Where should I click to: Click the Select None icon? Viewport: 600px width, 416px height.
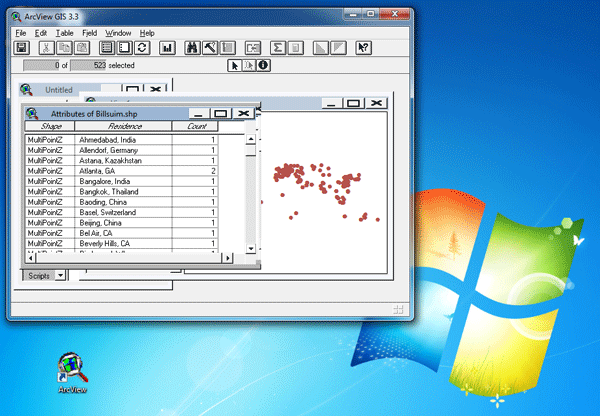point(124,48)
